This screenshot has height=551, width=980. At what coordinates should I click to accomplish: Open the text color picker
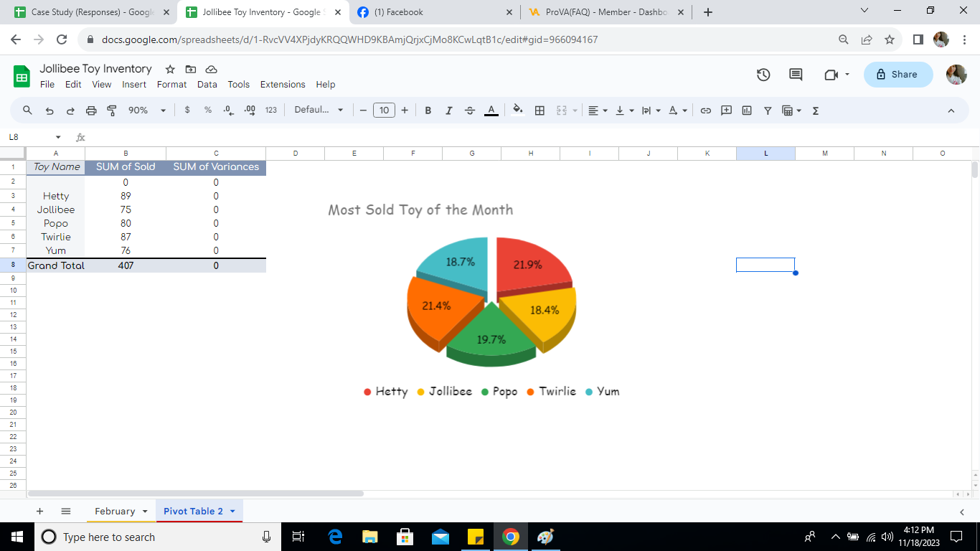pyautogui.click(x=491, y=110)
